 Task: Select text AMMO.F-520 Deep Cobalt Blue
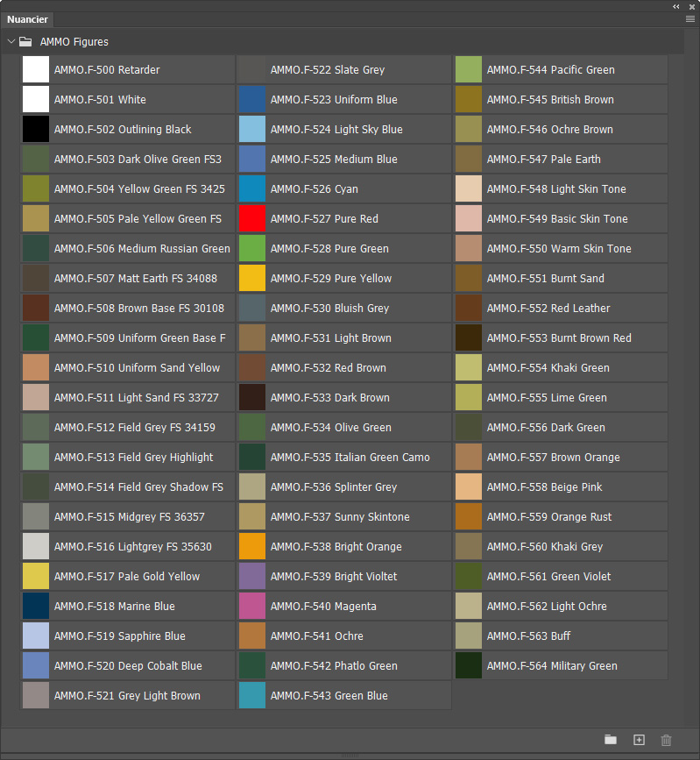coord(128,665)
